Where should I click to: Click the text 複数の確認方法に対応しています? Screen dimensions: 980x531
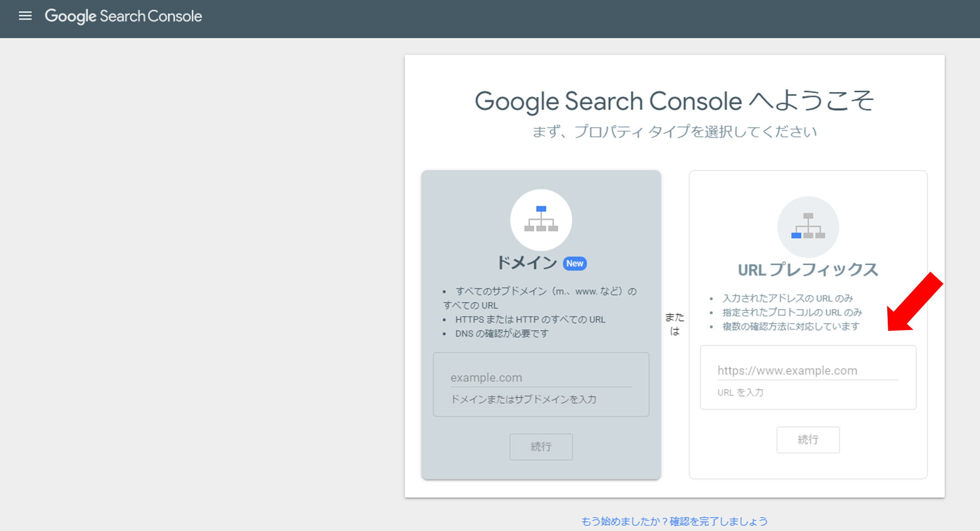pyautogui.click(x=791, y=326)
